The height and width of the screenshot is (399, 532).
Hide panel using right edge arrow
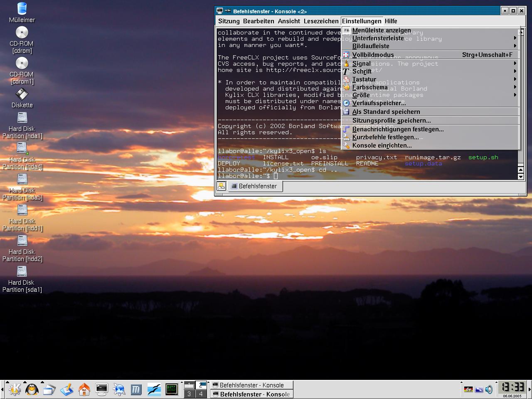[530, 389]
